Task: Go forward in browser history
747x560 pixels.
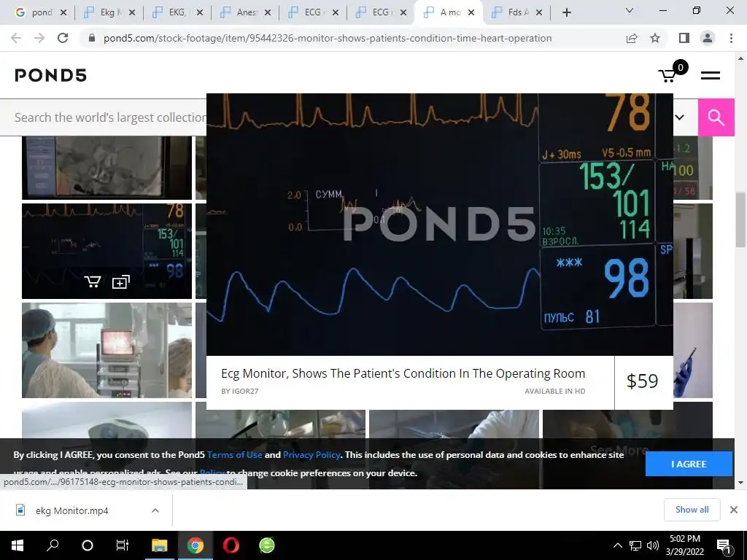Action: tap(39, 38)
